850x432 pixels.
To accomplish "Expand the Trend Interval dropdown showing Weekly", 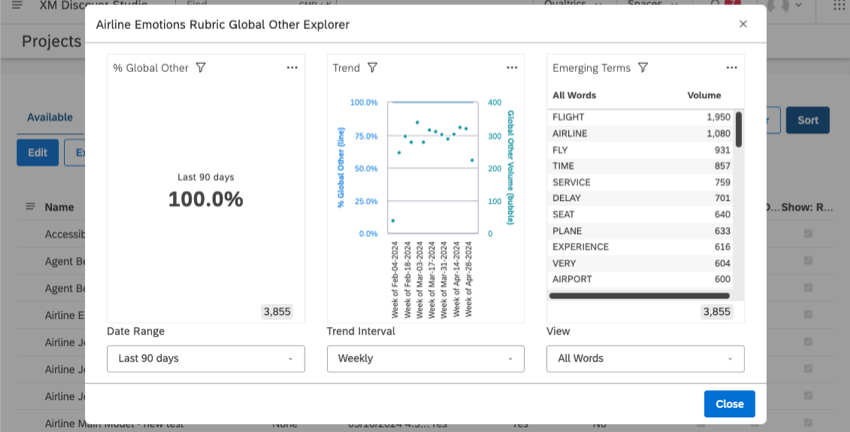I will 426,358.
